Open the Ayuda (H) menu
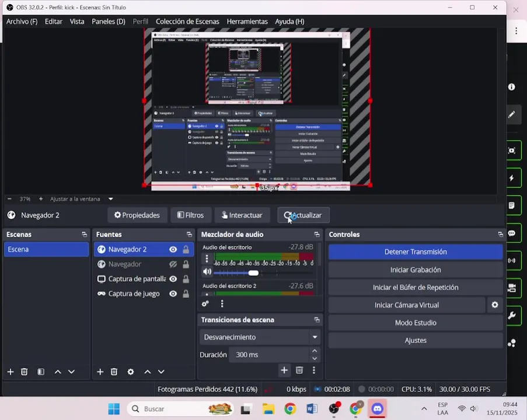The height and width of the screenshot is (420, 527). (289, 22)
